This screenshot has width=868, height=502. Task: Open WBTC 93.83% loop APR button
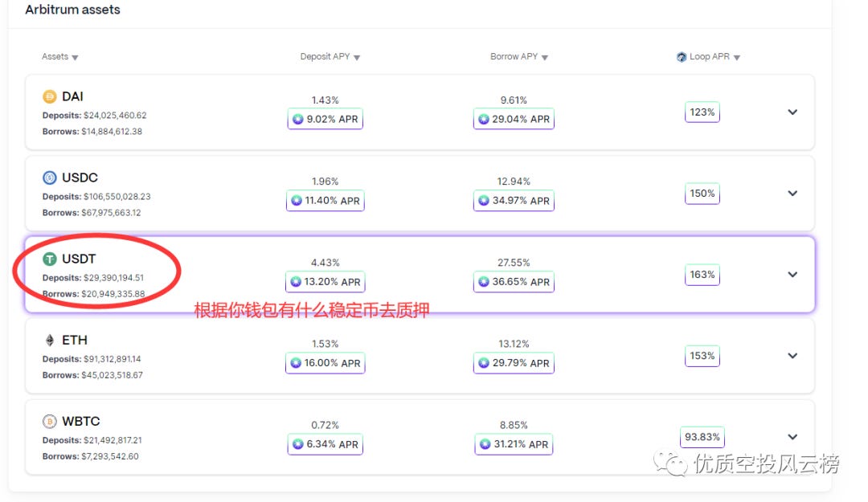coord(702,437)
